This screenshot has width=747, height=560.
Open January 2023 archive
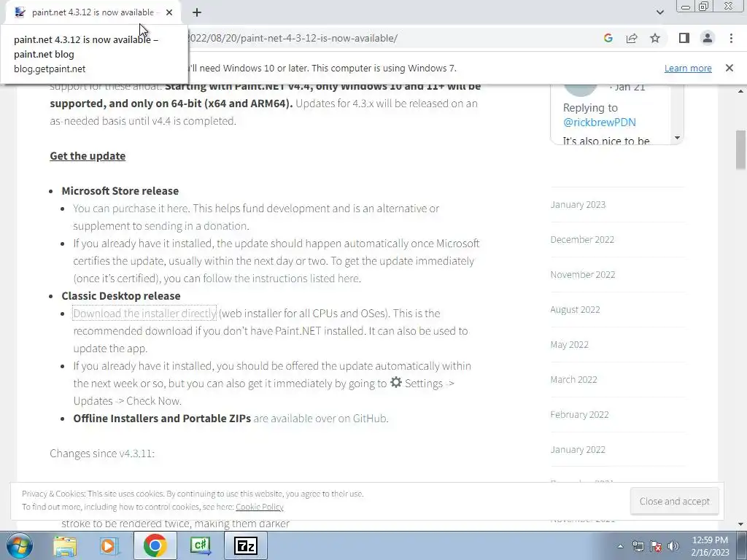click(578, 205)
